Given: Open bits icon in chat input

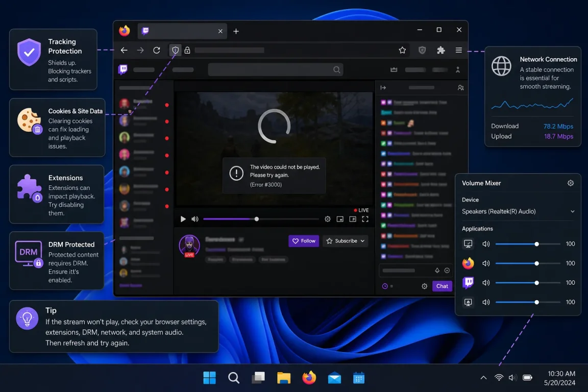Looking at the screenshot, I should point(437,271).
